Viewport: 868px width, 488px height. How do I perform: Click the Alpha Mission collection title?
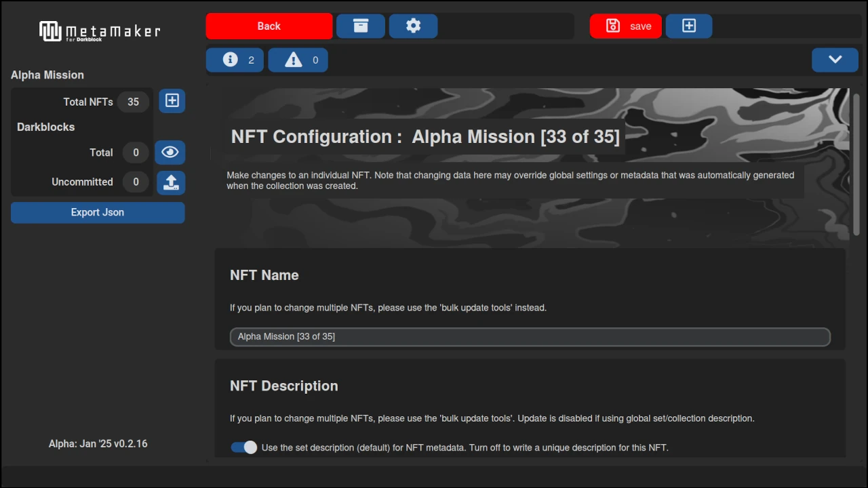[x=47, y=75]
